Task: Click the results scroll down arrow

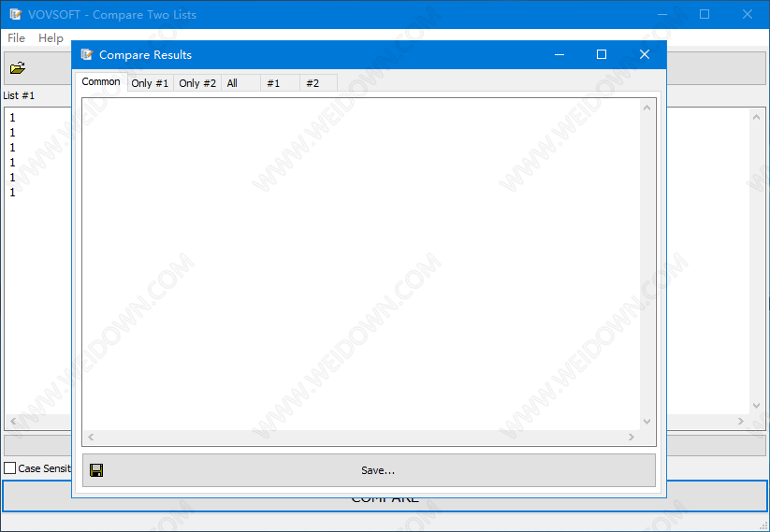Action: tap(647, 422)
